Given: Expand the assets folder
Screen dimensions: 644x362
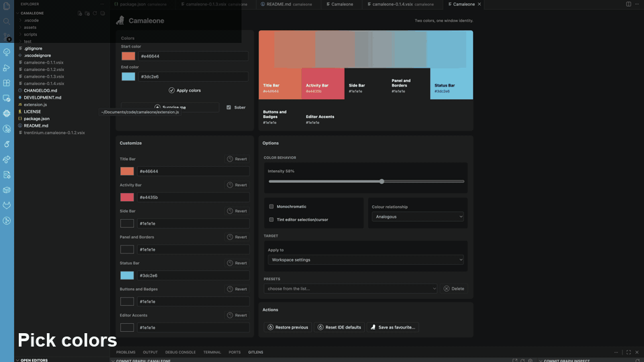Looking at the screenshot, I should 30,27.
